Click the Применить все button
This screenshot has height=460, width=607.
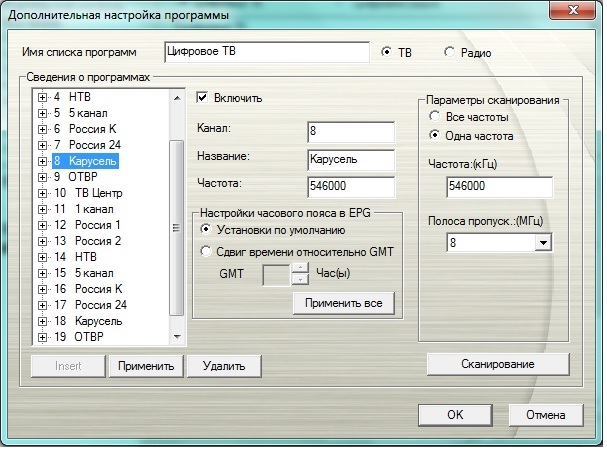click(344, 303)
